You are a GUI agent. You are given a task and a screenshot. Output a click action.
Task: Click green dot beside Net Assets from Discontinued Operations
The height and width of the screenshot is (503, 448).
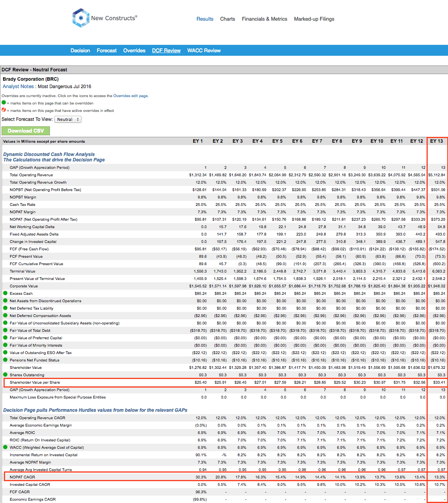point(5,301)
